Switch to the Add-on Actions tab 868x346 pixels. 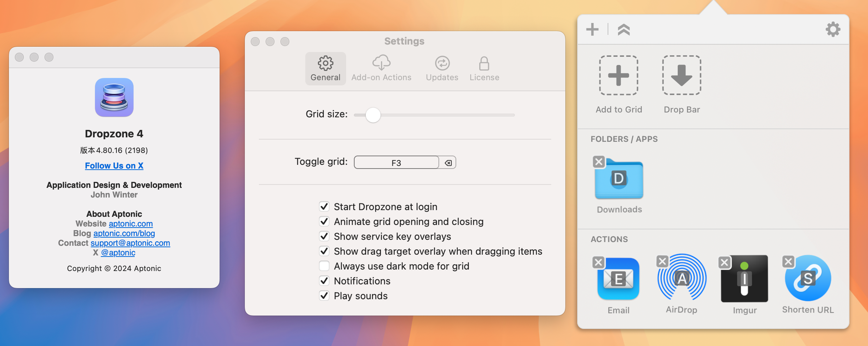tap(381, 69)
